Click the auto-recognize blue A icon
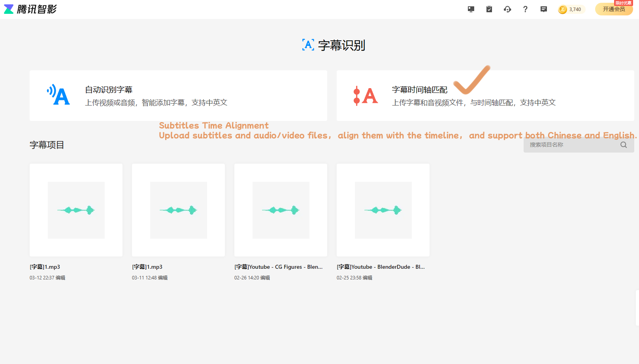Image resolution: width=639 pixels, height=364 pixels. [58, 95]
